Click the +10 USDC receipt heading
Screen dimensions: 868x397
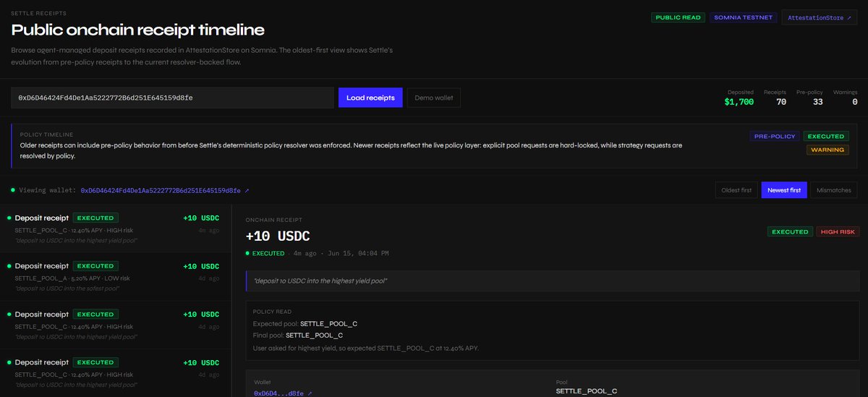[x=278, y=236]
